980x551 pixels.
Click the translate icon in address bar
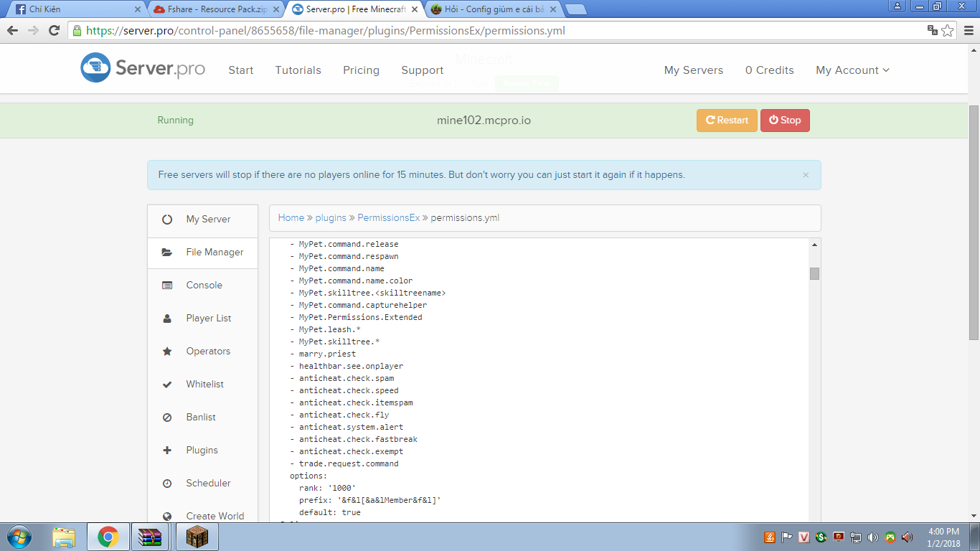click(933, 31)
